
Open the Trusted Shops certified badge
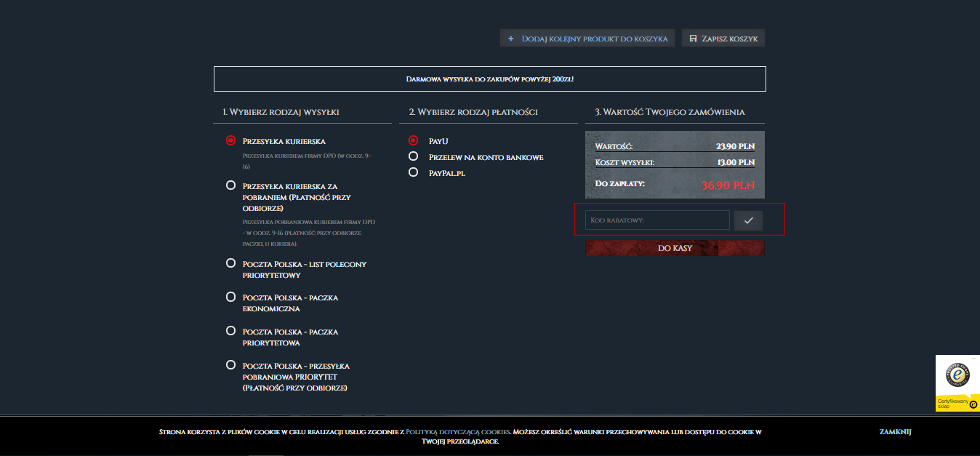click(x=957, y=383)
